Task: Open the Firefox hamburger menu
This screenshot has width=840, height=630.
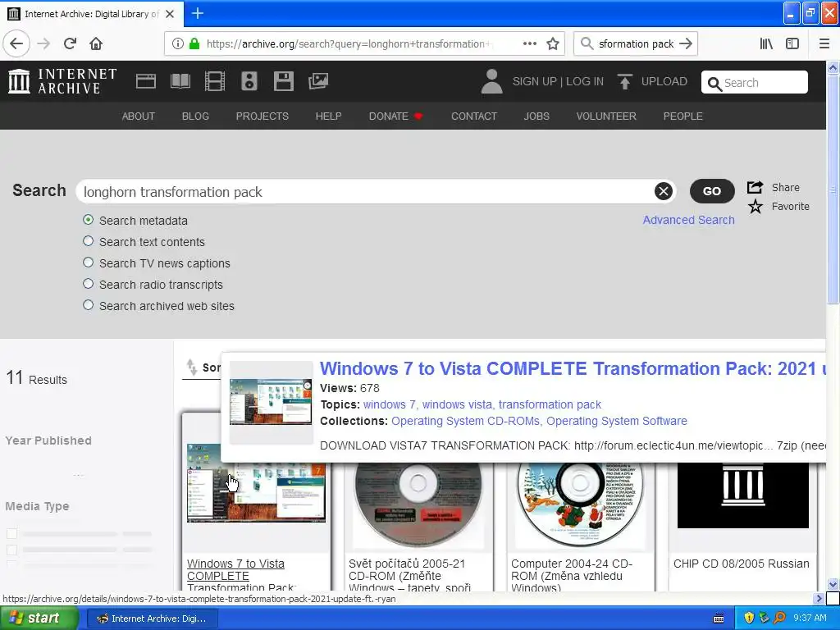Action: point(824,43)
